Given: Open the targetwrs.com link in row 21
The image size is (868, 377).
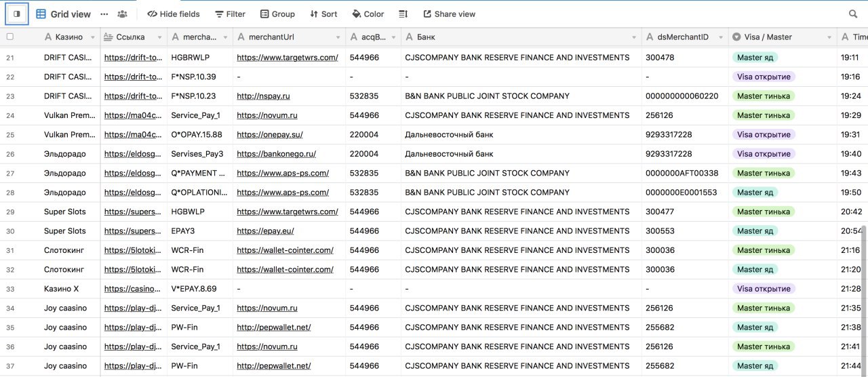Looking at the screenshot, I should click(x=288, y=58).
